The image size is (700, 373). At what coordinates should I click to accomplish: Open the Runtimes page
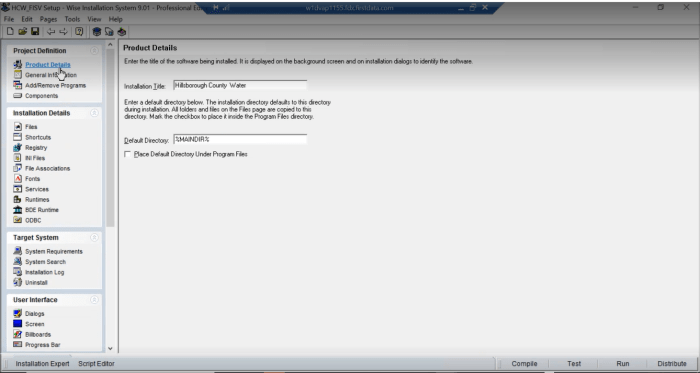[37, 199]
